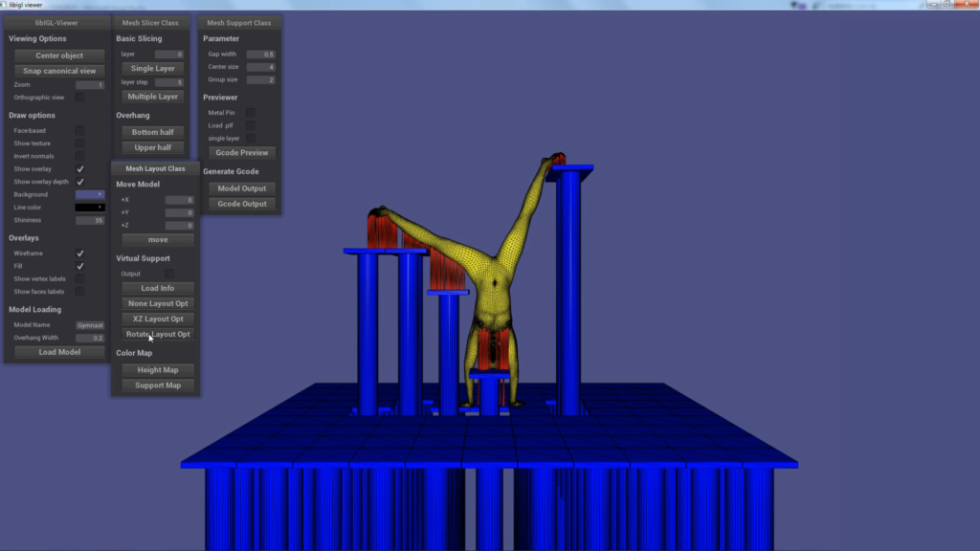Uncheck Show overlay checkbox
The height and width of the screenshot is (551, 980).
pos(80,168)
